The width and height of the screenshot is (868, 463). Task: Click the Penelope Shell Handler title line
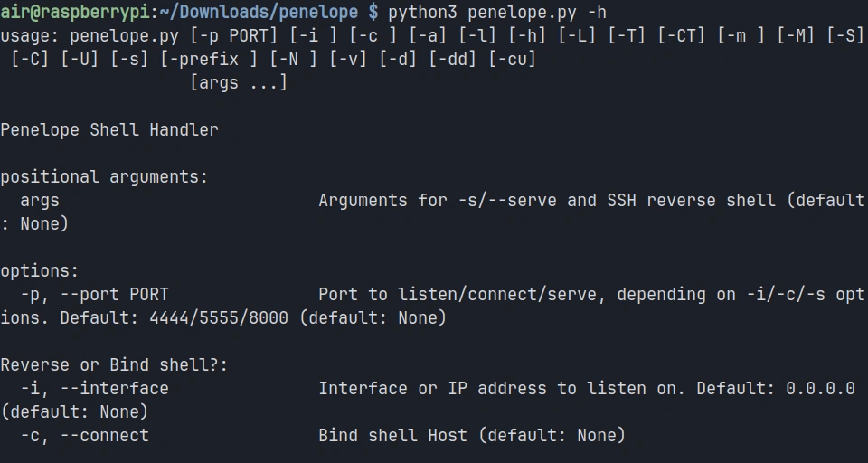point(109,130)
